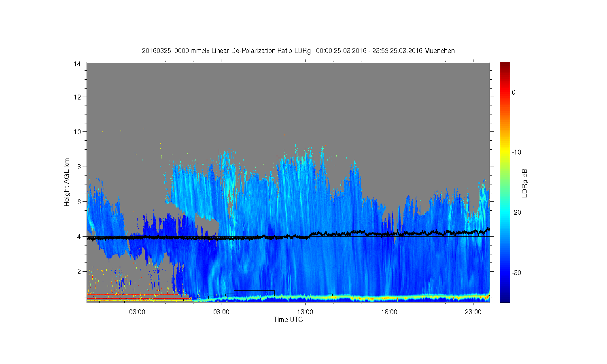Click the dark blue bottom of the colorbar
Screen dimensions: 607x364
point(505,297)
